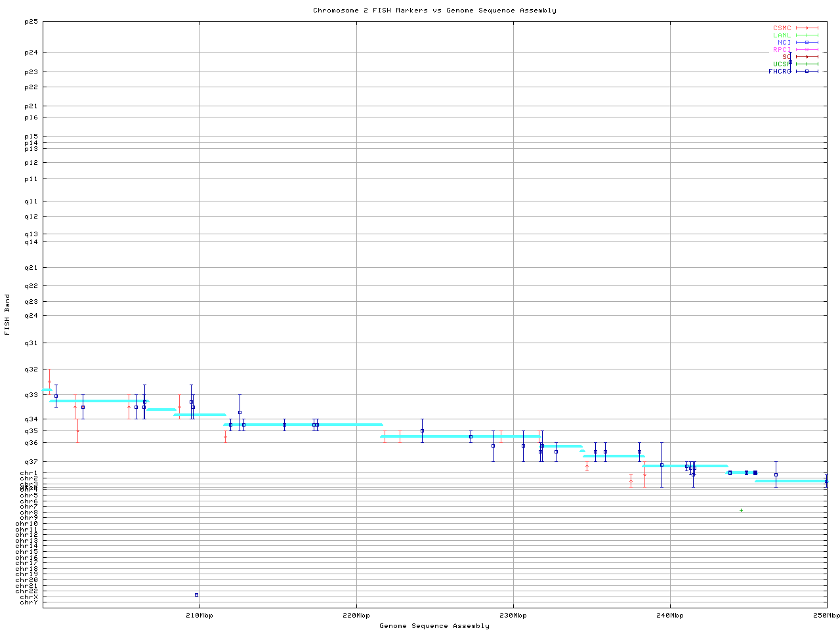
Task: Click the p25 band label at the top
Action: pyautogui.click(x=31, y=22)
